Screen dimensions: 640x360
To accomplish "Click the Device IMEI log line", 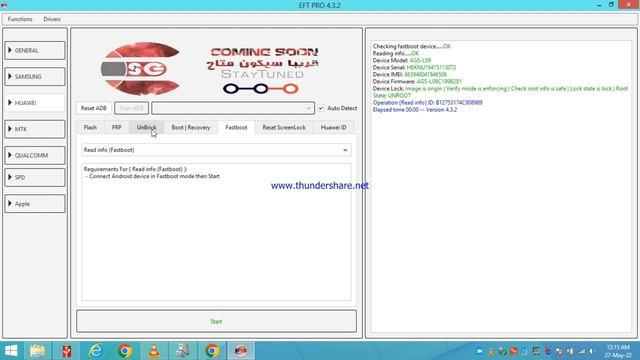I will 410,74.
